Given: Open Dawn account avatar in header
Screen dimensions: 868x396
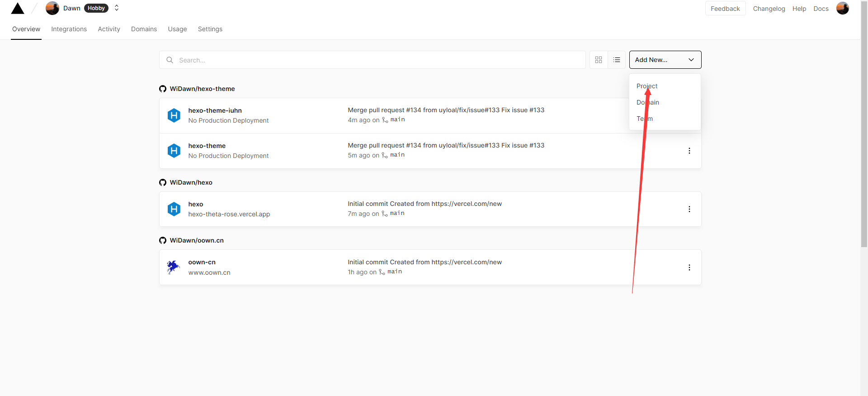Looking at the screenshot, I should [52, 8].
